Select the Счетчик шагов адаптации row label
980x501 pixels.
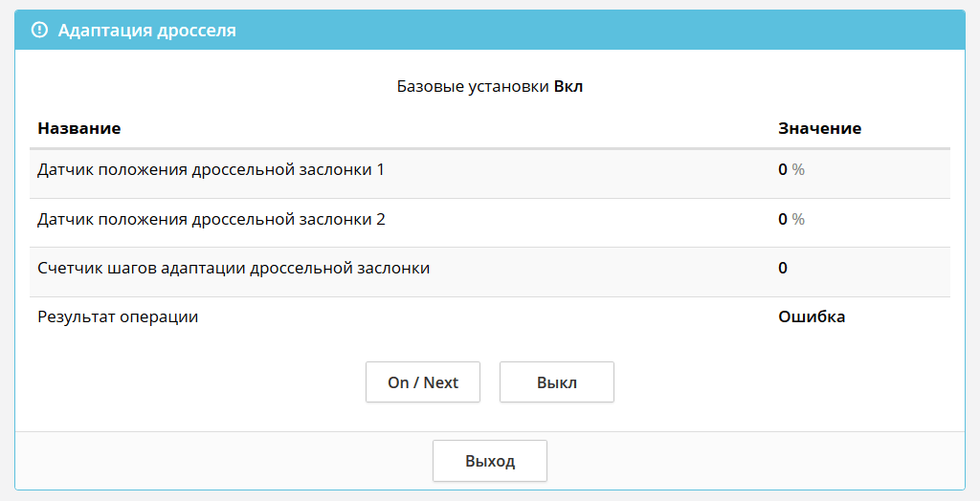click(234, 269)
